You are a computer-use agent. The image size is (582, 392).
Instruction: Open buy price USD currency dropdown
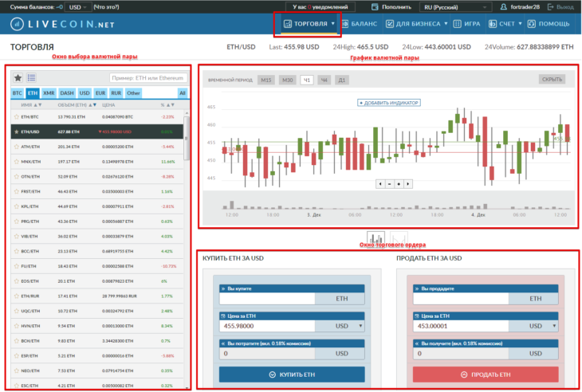(x=340, y=326)
